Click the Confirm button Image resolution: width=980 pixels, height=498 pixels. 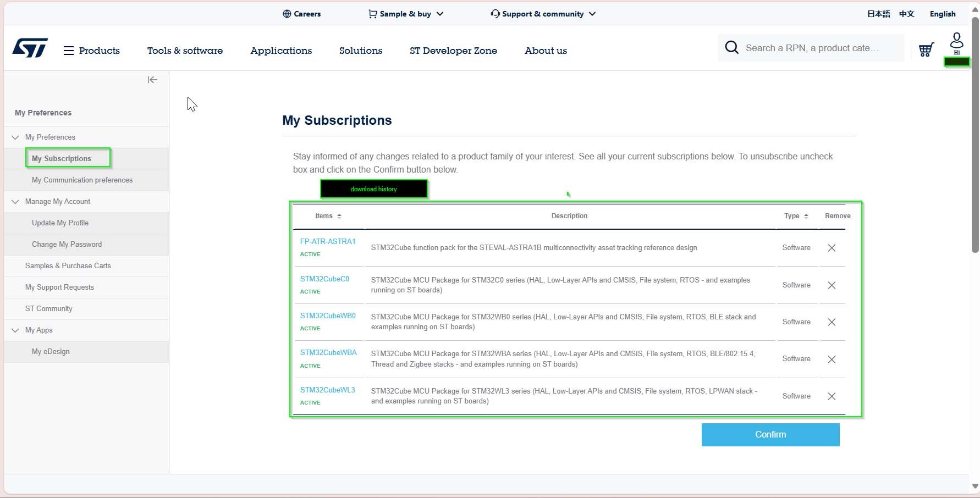point(770,434)
